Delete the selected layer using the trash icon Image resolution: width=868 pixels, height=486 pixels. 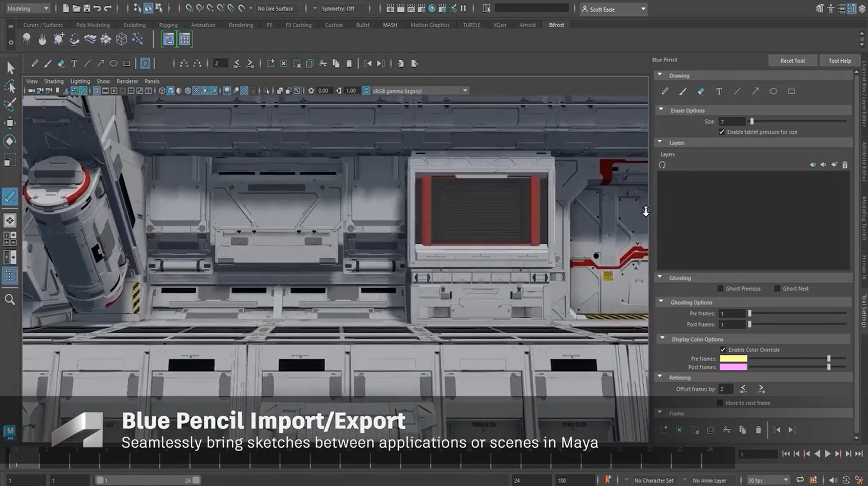click(x=844, y=165)
